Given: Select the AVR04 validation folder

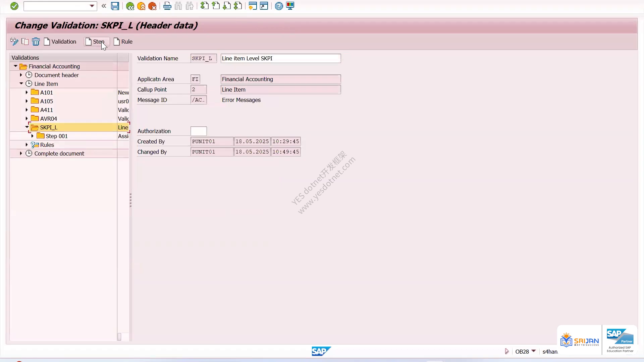Looking at the screenshot, I should (x=49, y=119).
